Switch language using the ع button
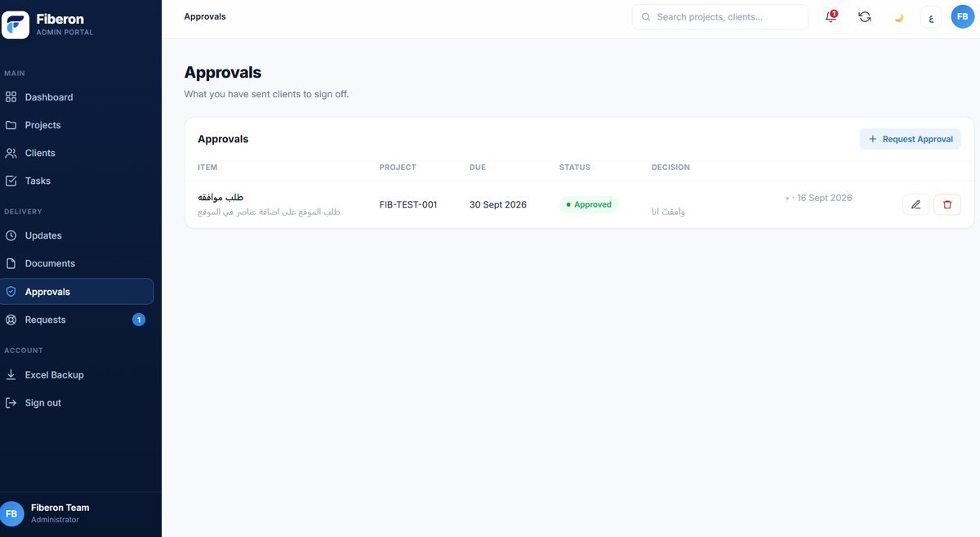Image resolution: width=980 pixels, height=537 pixels. pos(932,17)
